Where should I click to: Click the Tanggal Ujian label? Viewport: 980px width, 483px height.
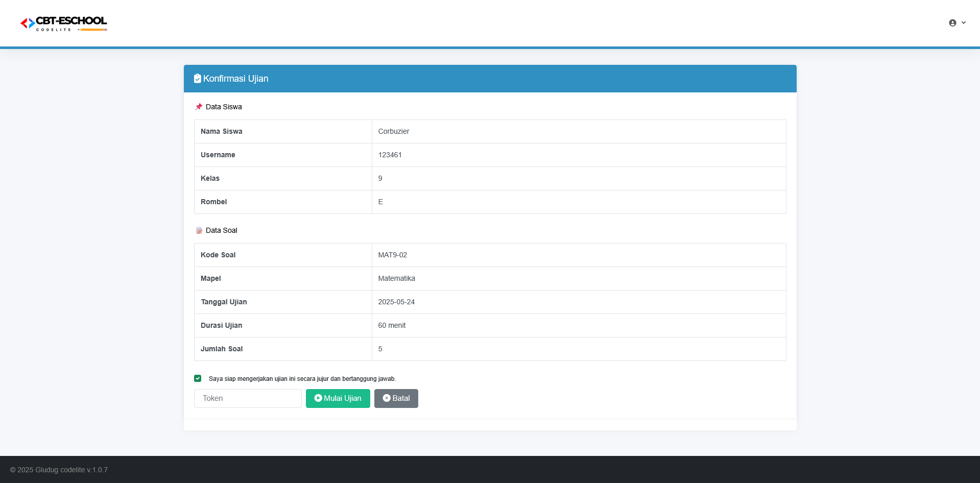pyautogui.click(x=224, y=302)
